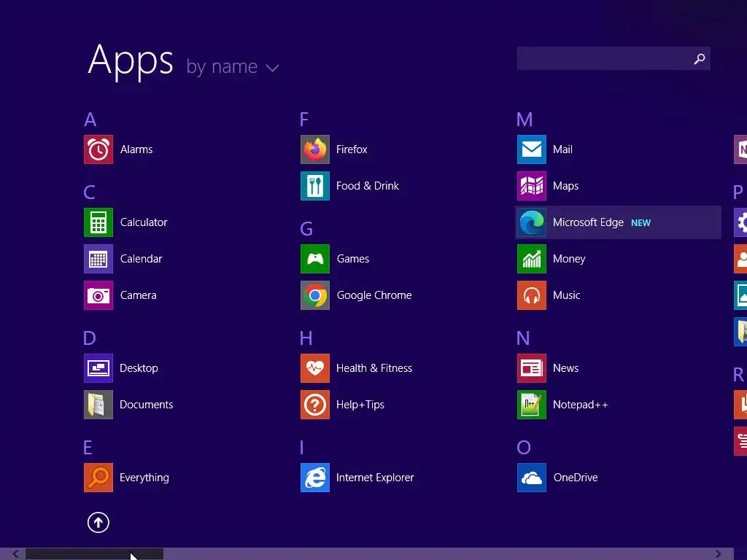747x560 pixels.
Task: Click the 'Alarms' label
Action: 136,149
